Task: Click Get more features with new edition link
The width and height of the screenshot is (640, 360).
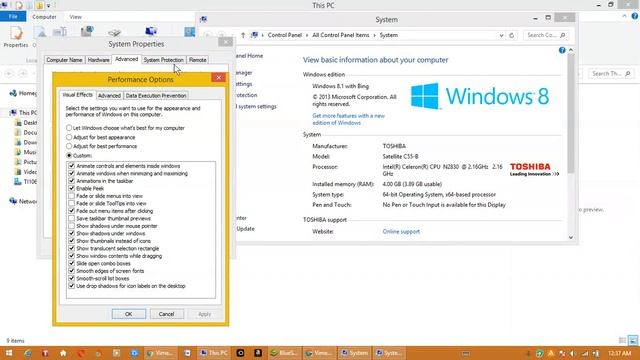Action: tap(349, 119)
